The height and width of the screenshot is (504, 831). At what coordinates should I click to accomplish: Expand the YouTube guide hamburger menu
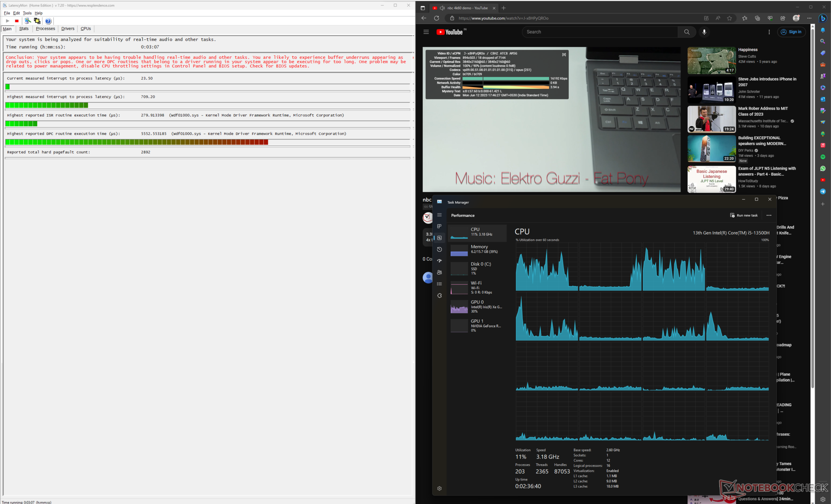pos(426,32)
